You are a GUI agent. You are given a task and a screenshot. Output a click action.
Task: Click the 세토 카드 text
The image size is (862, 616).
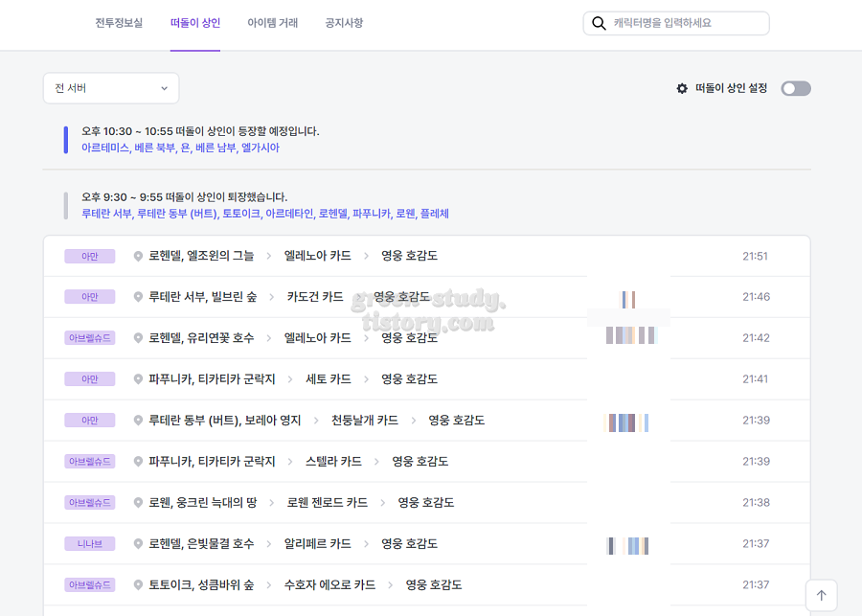coord(329,379)
